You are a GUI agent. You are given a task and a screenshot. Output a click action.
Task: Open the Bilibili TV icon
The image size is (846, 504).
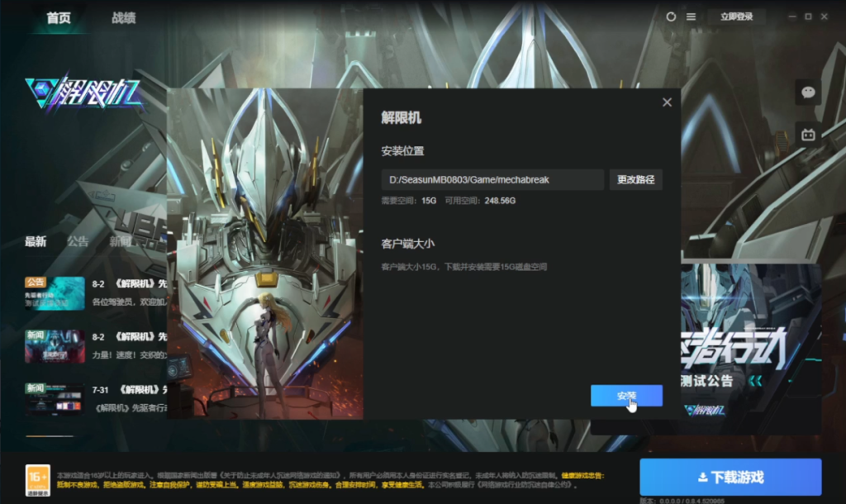pyautogui.click(x=808, y=134)
